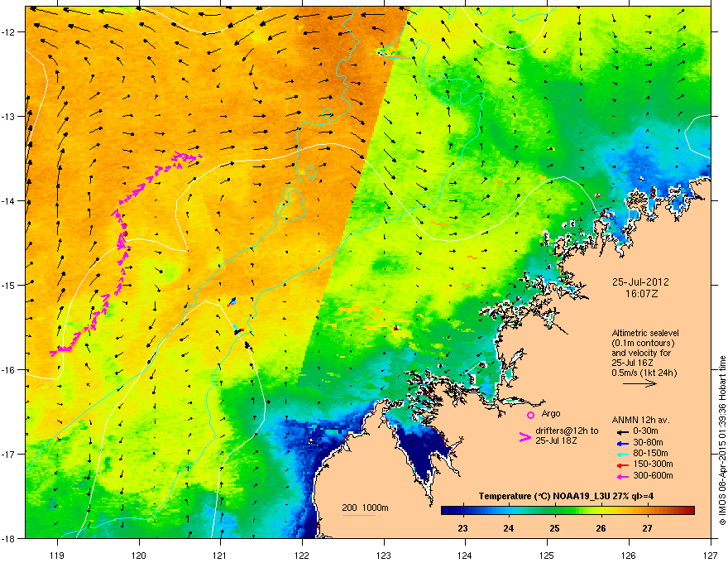
Task: Click the time label 16:07Z
Action: [x=642, y=294]
